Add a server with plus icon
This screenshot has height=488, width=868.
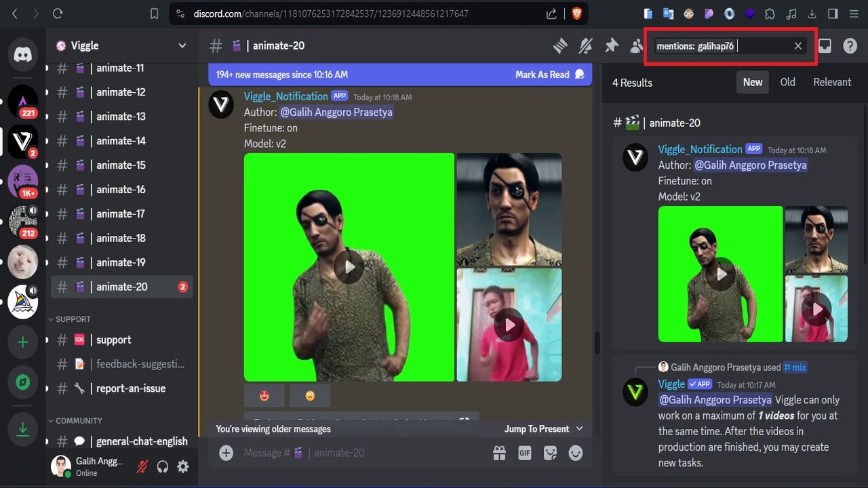point(23,342)
